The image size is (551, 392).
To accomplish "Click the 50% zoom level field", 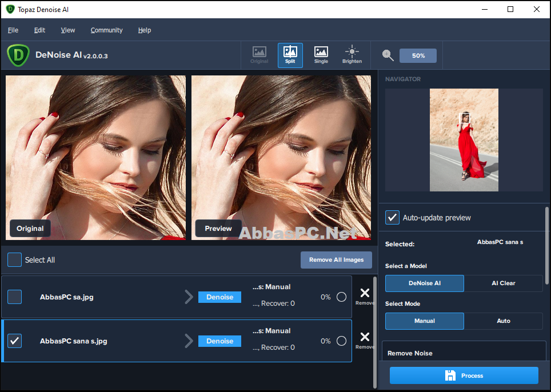I will coord(418,55).
